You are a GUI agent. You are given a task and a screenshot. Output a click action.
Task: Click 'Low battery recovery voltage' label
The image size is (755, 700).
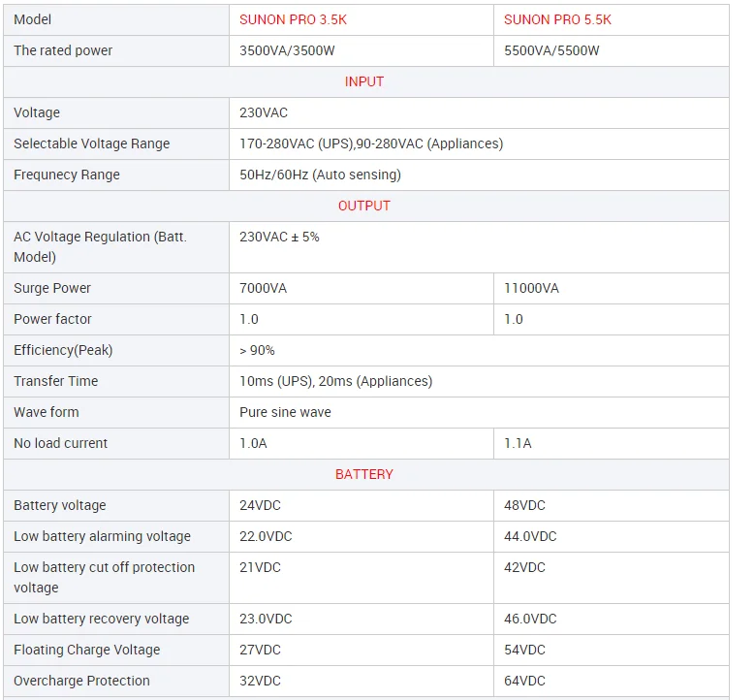[x=101, y=619]
